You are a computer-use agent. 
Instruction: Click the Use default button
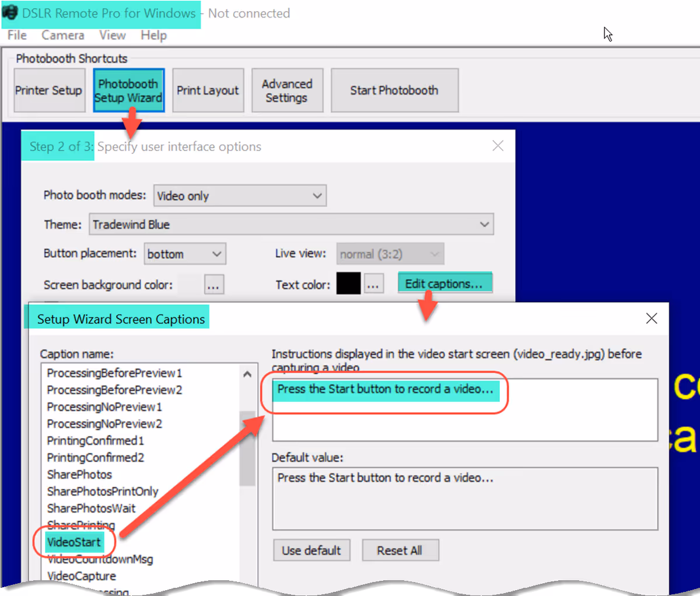pyautogui.click(x=311, y=550)
